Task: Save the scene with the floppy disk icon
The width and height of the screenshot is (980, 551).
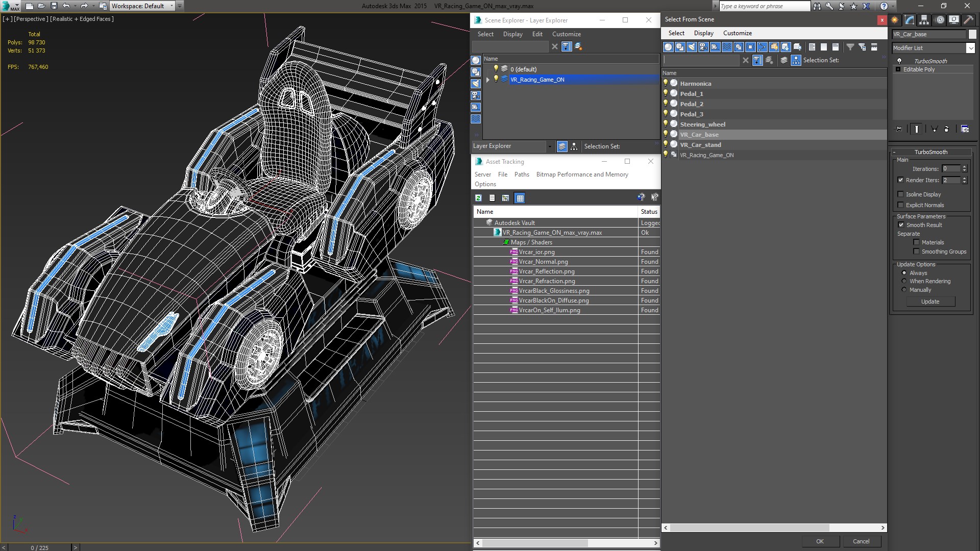Action: (x=54, y=6)
